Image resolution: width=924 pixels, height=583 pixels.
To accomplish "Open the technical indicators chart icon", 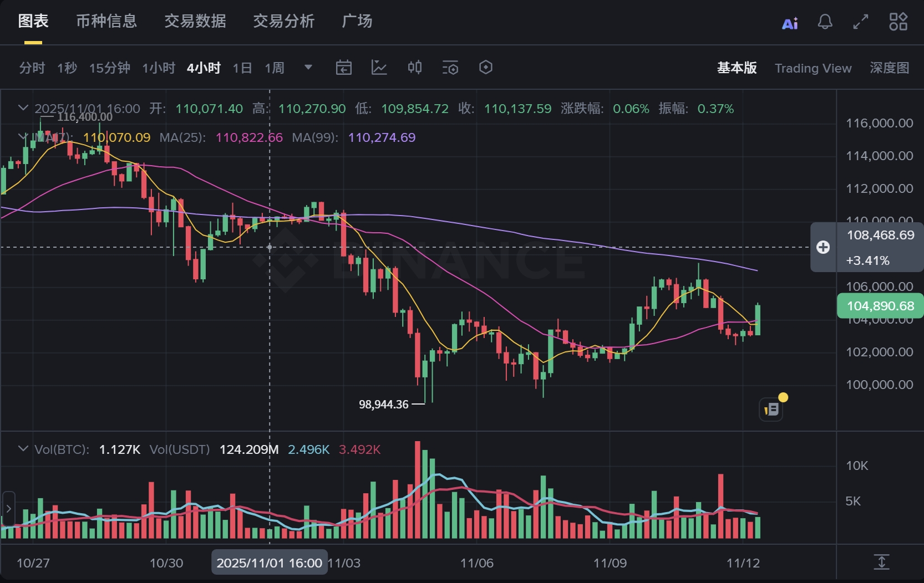I will coord(379,68).
